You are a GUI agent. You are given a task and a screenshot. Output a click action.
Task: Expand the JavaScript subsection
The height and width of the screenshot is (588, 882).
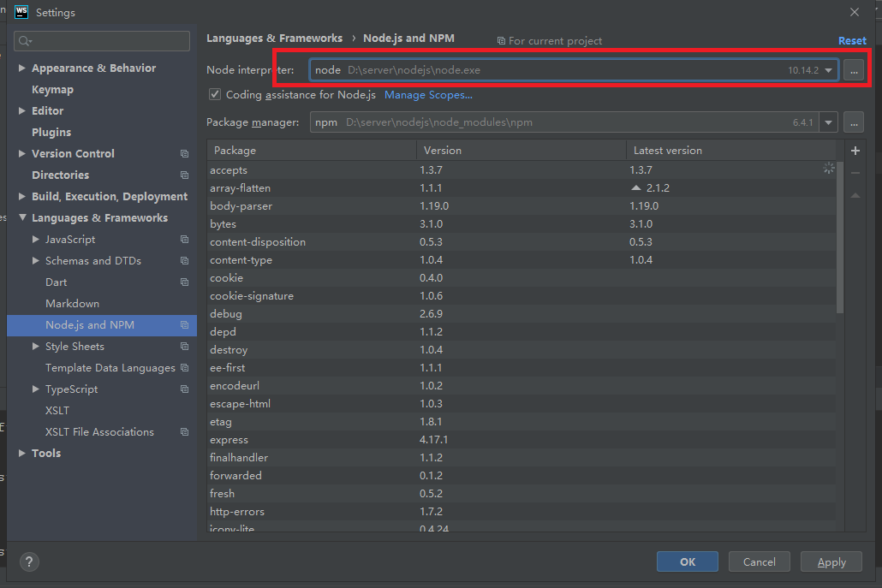(35, 239)
